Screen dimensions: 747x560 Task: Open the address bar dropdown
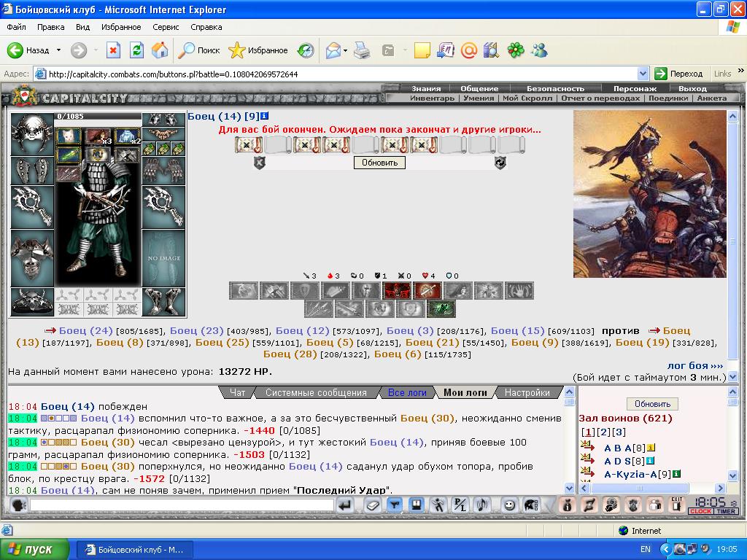643,74
